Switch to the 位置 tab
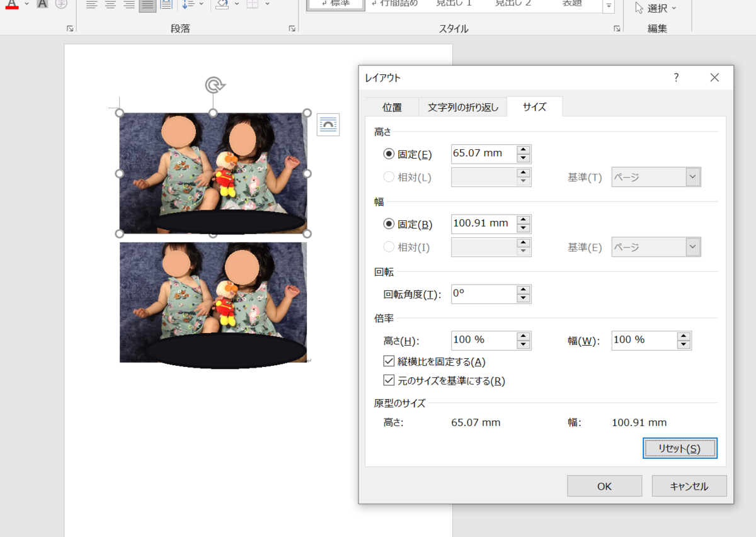Screen dimensions: 756x537 pos(392,107)
